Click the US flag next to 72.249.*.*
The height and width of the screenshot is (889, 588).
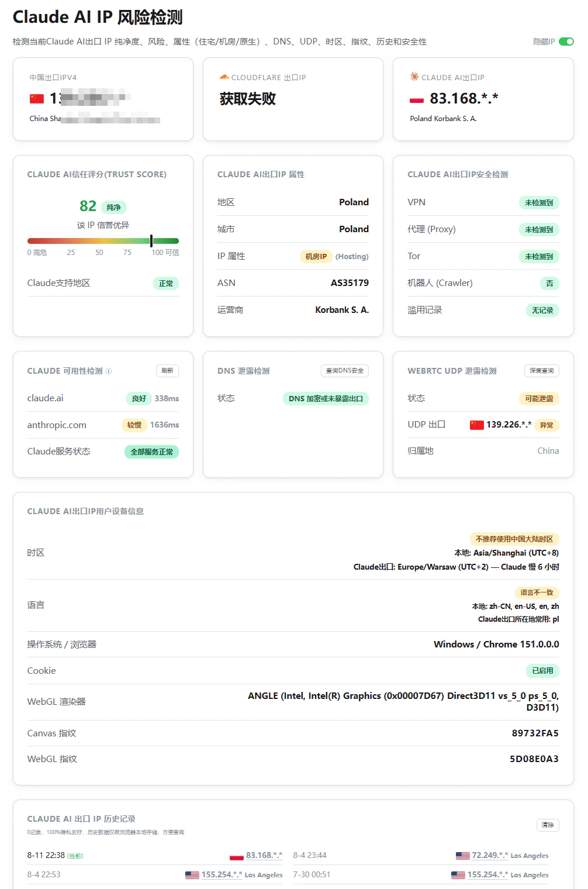pyautogui.click(x=463, y=856)
